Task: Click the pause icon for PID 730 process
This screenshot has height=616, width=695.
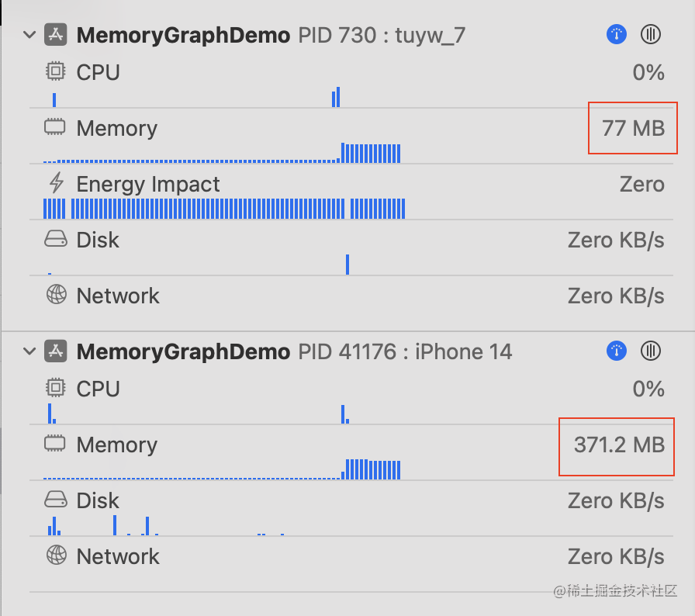Action: 651,34
